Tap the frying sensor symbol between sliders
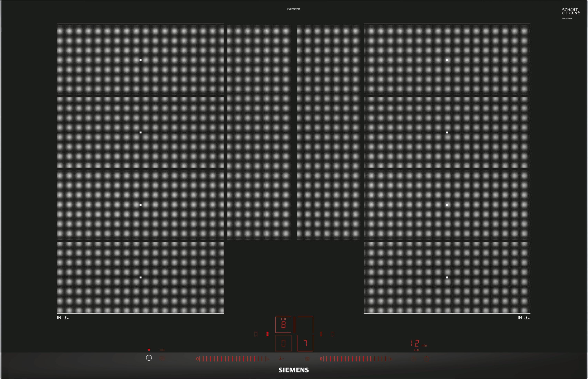588x379 pixels. (281, 359)
